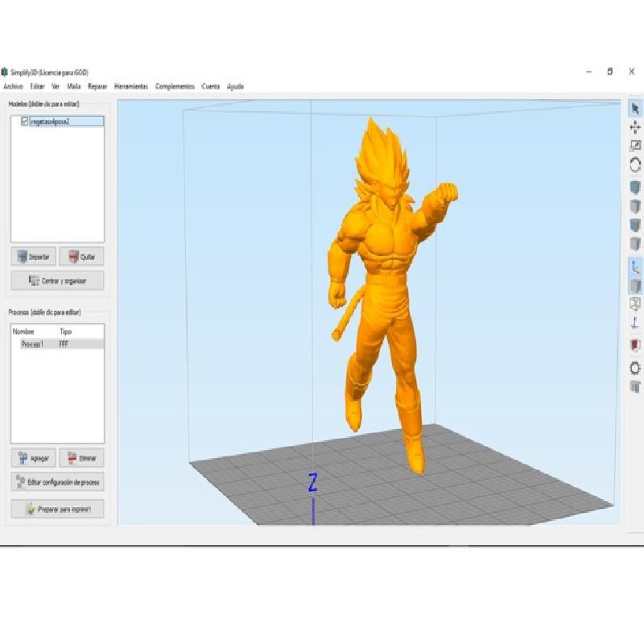Toggle point normals display icon
644x644 pixels.
pos(635,323)
